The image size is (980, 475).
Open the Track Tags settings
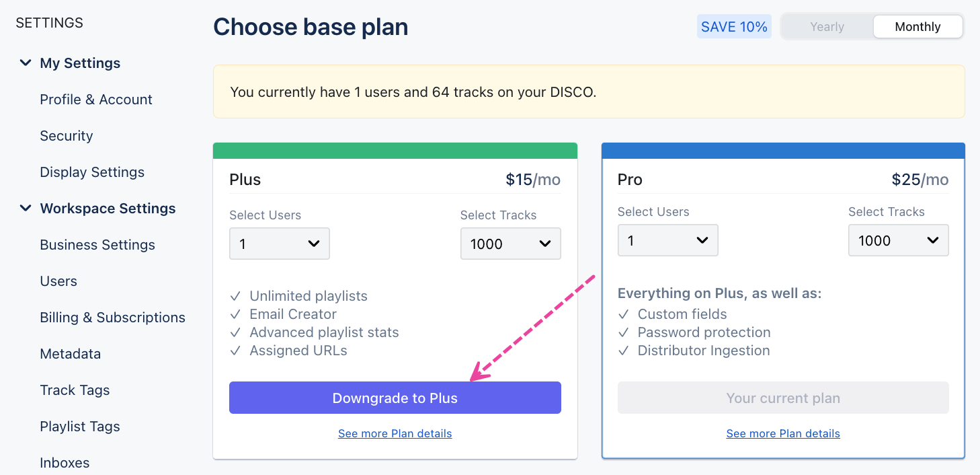[x=75, y=390]
